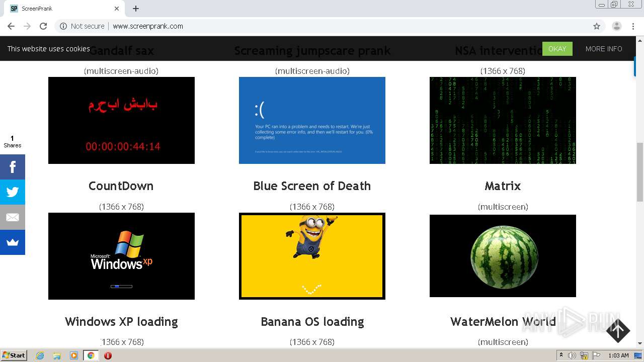Share the page via email

pos(13,217)
